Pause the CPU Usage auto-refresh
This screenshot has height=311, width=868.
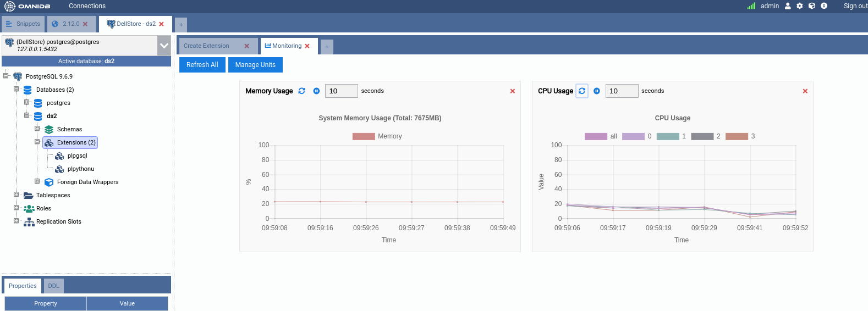(597, 91)
